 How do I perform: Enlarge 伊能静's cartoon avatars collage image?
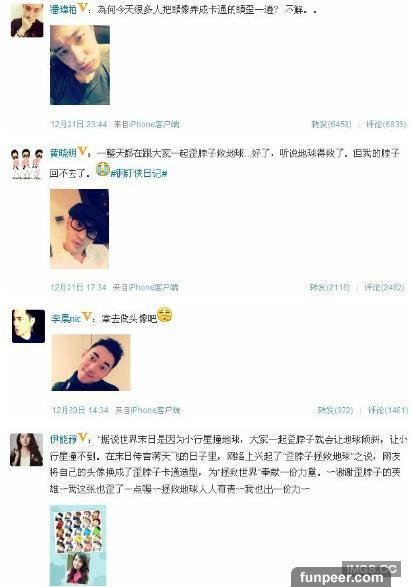(x=78, y=545)
